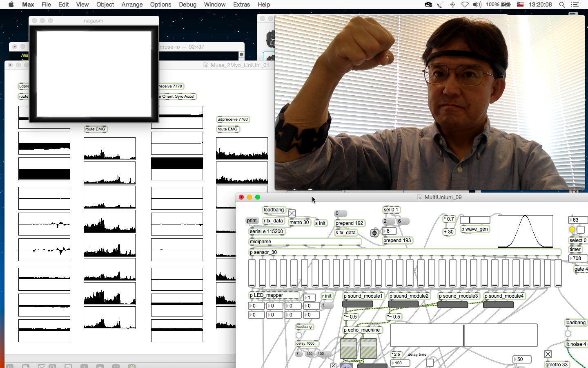588x368 pixels.
Task: Click the message box 2 under sel 0 1
Action: click(388, 221)
